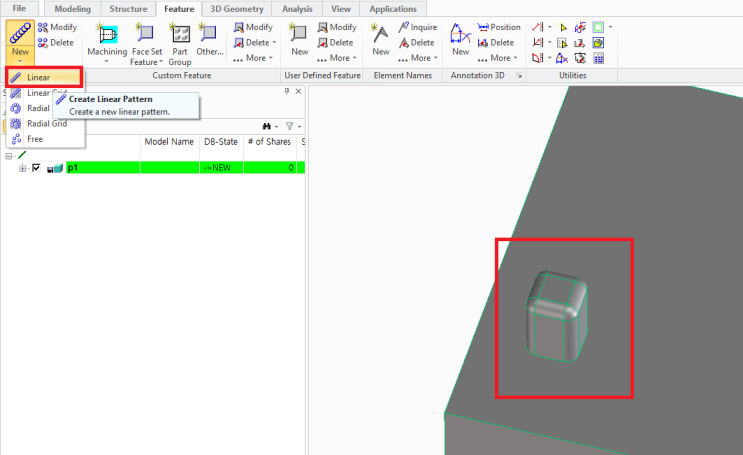This screenshot has width=743, height=455.
Task: Click the Face Set Feature icon
Action: 145,33
